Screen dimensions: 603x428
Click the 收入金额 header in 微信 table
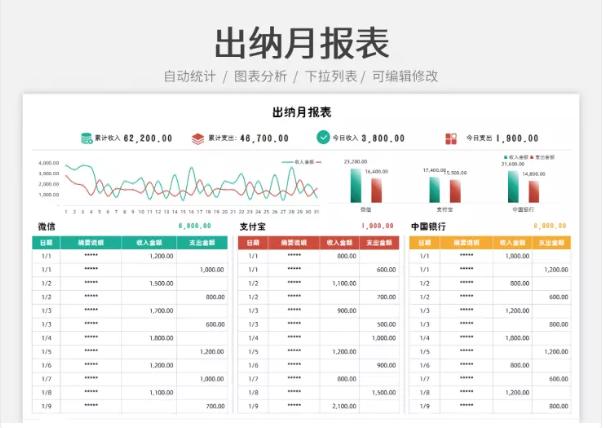point(149,243)
